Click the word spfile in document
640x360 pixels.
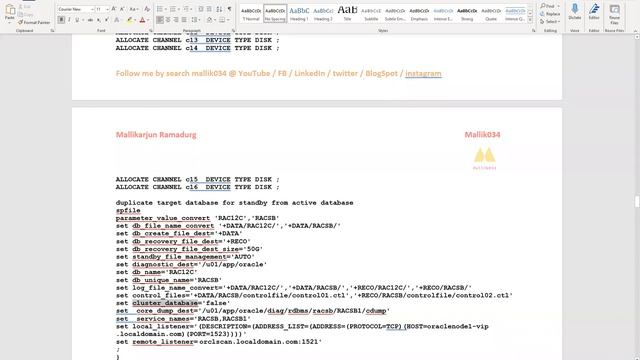128,211
